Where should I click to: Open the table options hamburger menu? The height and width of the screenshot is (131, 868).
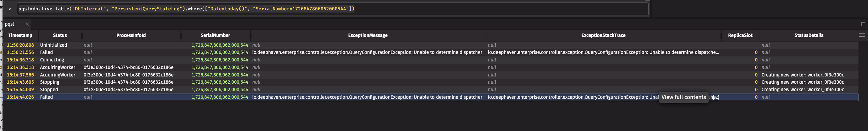862,35
